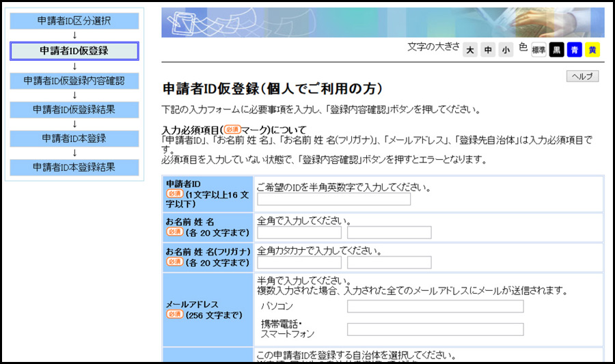This screenshot has height=364, width=615.
Task: Set text size to large (大)
Action: coord(470,50)
